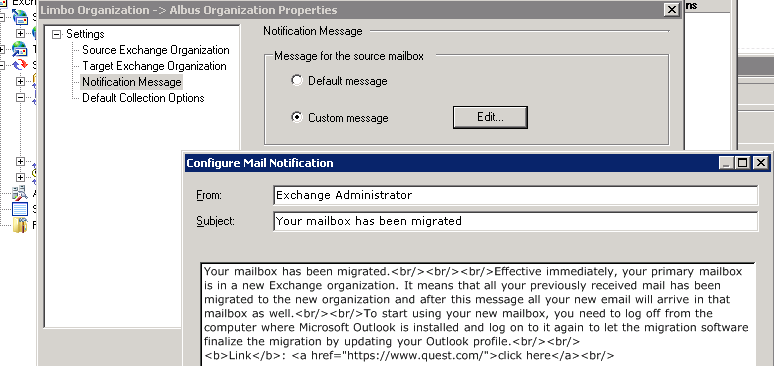Expand the plus node under the first globe icon
This screenshot has height=366, width=774.
20,33
